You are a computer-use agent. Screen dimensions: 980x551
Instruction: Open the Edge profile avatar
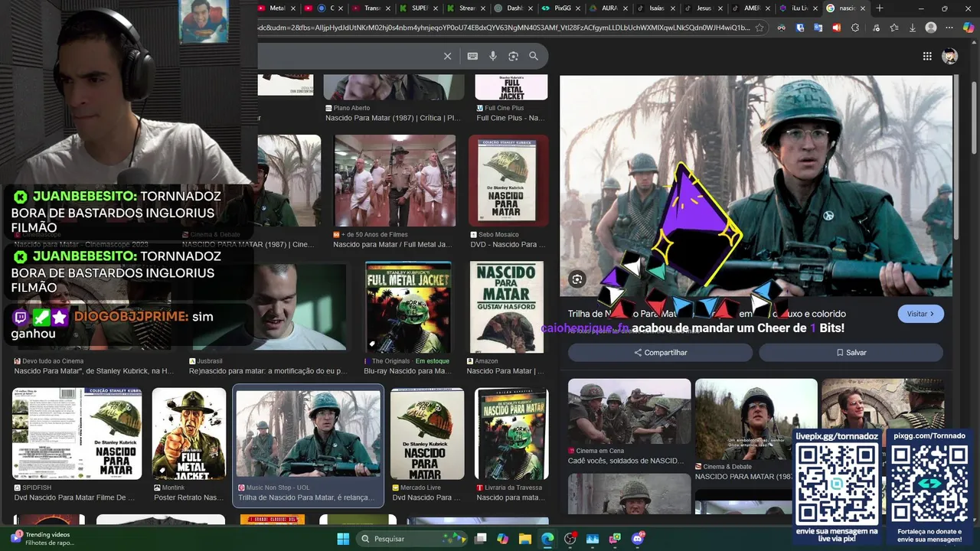click(931, 28)
